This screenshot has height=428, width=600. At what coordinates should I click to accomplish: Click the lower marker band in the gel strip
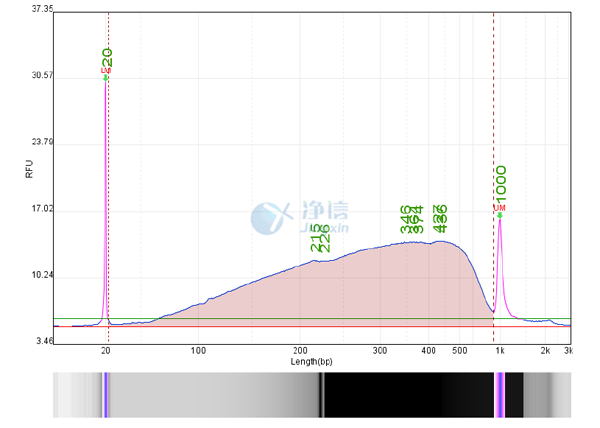(105, 394)
